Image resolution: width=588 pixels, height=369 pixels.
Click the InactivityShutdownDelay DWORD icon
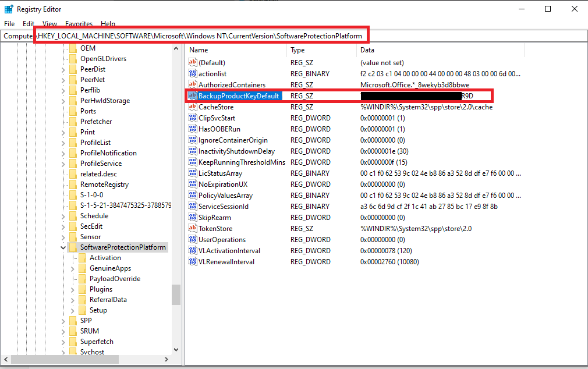point(192,151)
